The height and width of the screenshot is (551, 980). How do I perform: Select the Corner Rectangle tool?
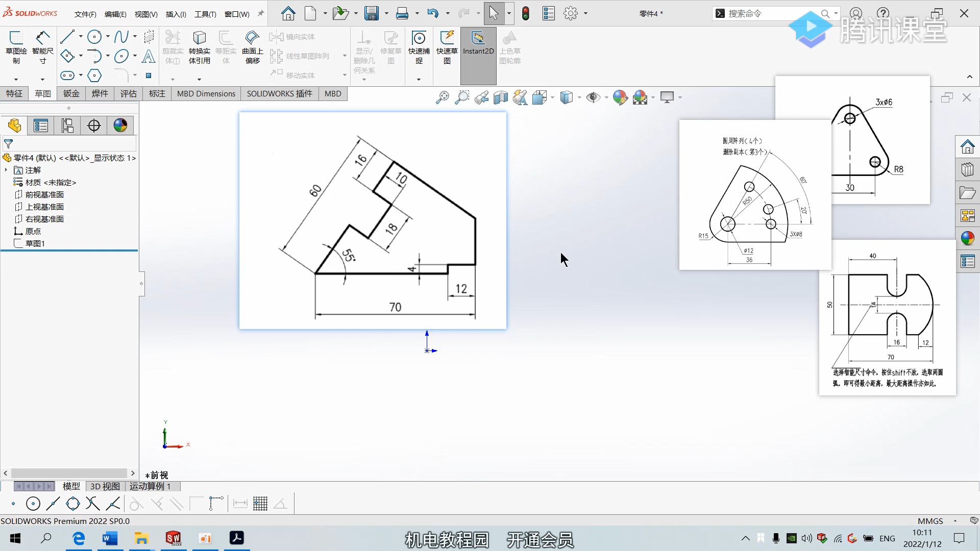point(67,56)
